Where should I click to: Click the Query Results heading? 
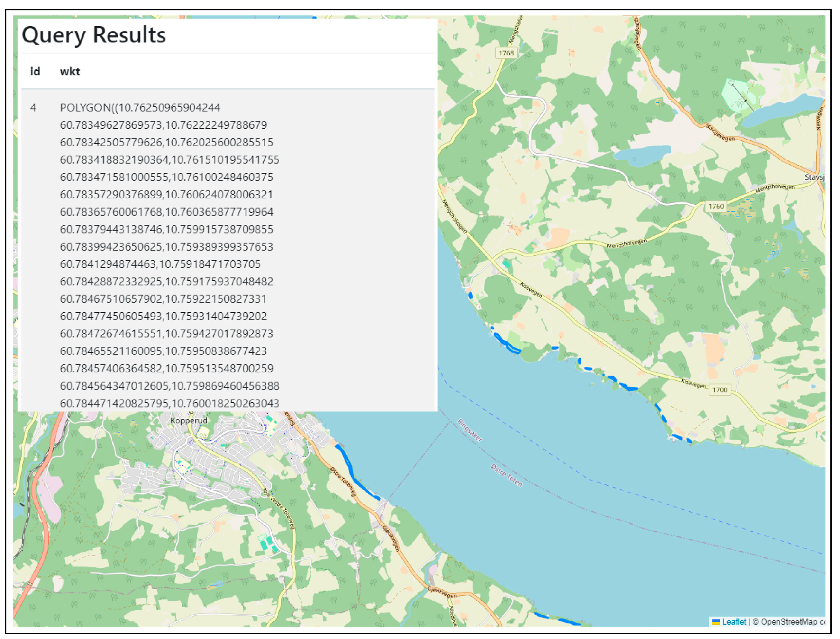coord(94,35)
